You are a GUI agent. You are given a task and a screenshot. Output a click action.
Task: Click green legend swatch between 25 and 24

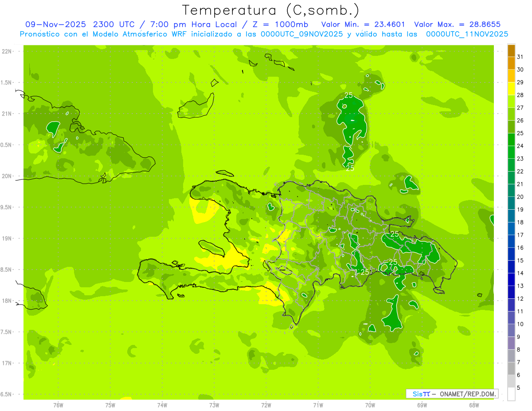[x=511, y=140]
